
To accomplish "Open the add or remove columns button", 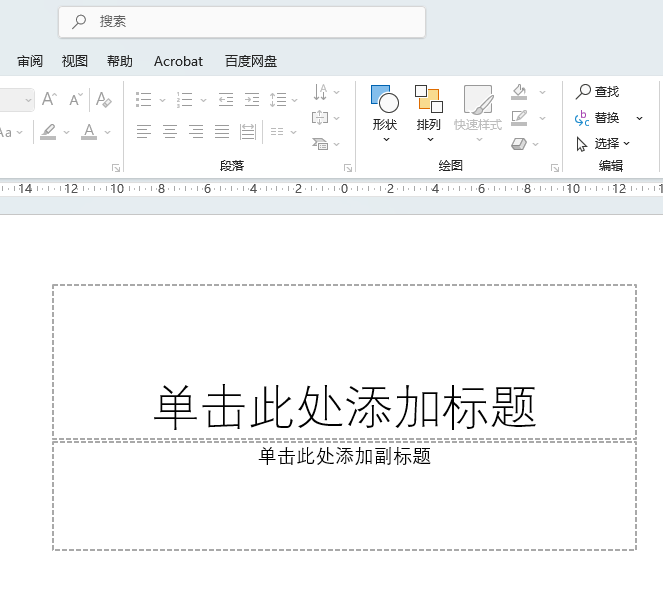I will click(277, 132).
